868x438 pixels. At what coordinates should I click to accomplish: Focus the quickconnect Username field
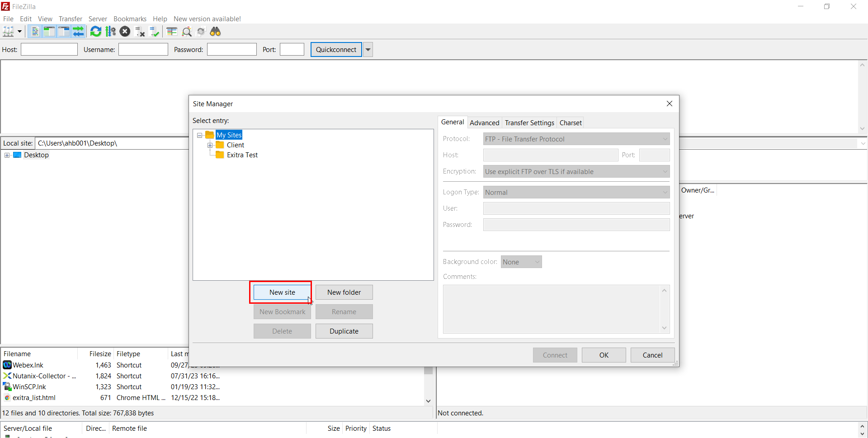coord(143,50)
